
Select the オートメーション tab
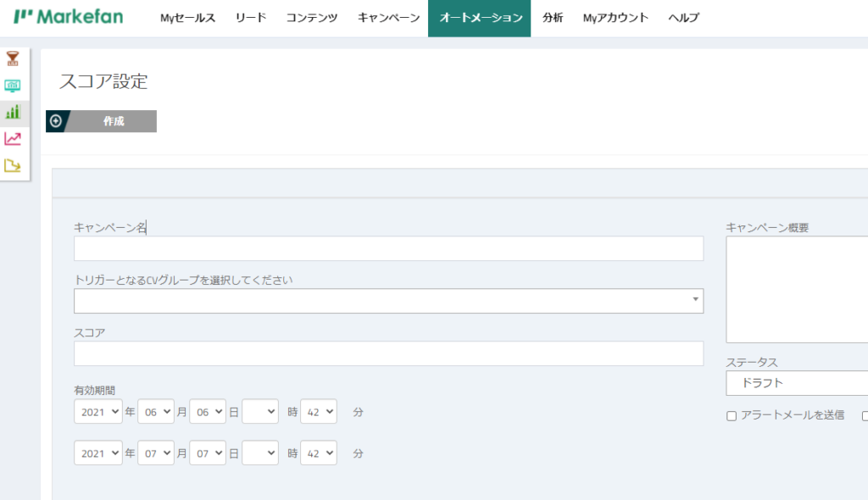480,19
